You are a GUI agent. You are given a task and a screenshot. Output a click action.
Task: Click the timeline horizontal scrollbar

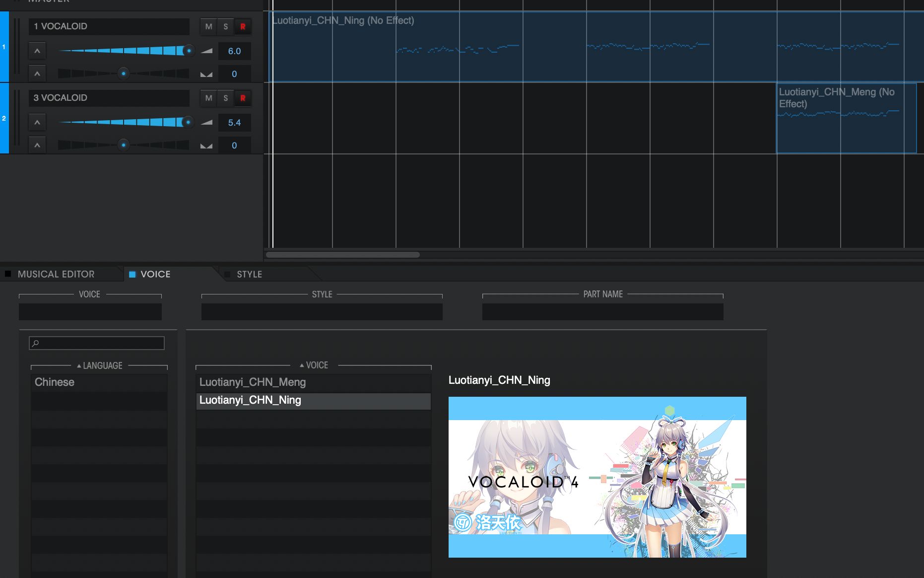(343, 255)
